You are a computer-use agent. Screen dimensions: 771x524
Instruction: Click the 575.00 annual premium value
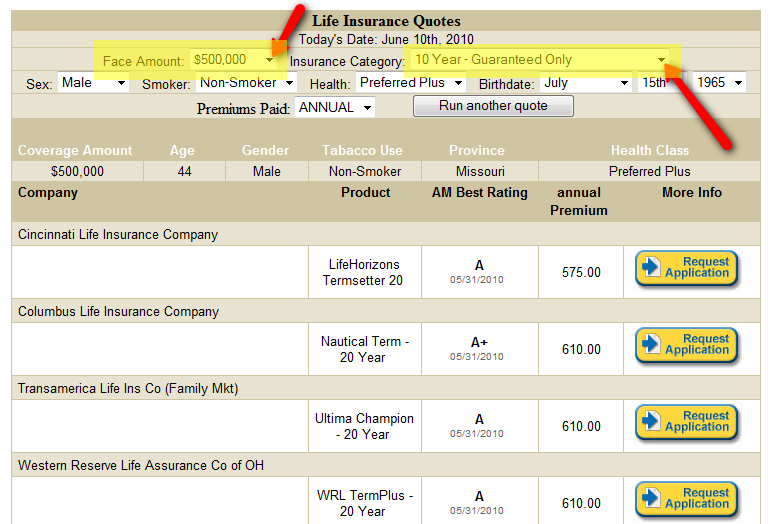[x=581, y=272]
